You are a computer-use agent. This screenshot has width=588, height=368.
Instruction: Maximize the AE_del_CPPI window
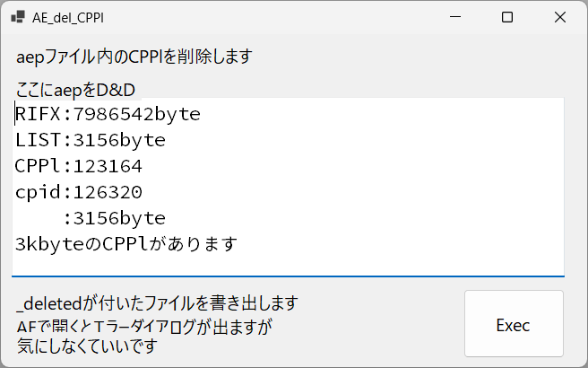507,17
